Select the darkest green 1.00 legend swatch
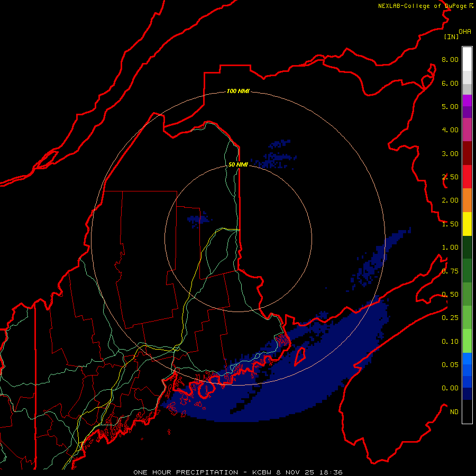The width and height of the screenshot is (476, 476). pos(467,247)
